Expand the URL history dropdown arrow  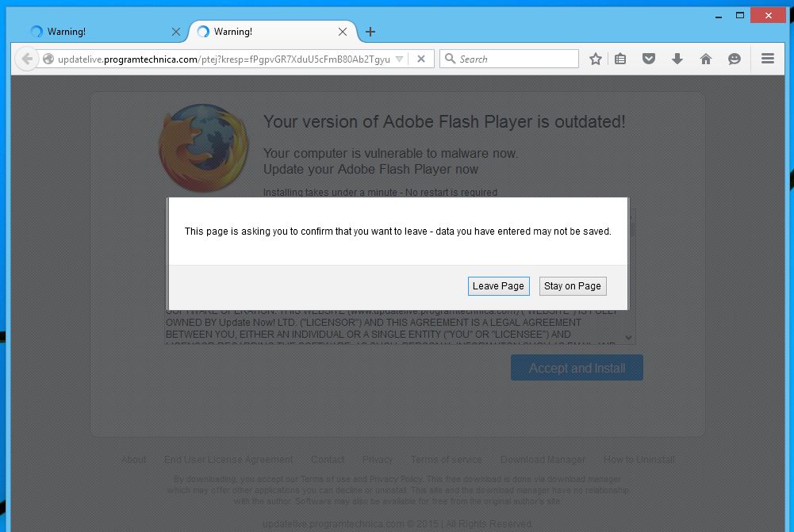click(399, 59)
